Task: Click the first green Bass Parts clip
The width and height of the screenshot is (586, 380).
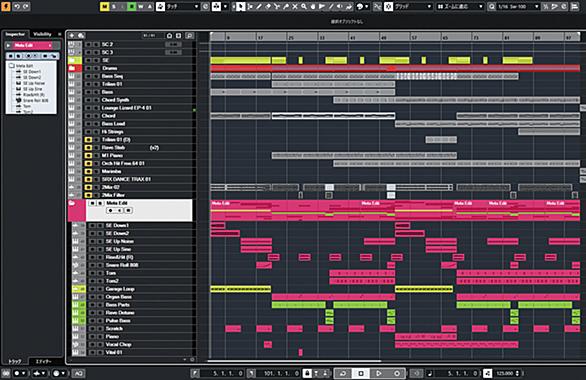Action: coord(298,305)
